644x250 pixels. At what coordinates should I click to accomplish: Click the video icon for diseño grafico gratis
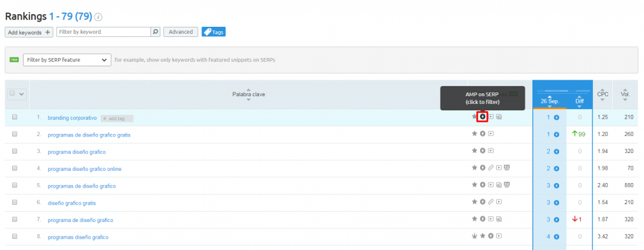[x=499, y=202]
